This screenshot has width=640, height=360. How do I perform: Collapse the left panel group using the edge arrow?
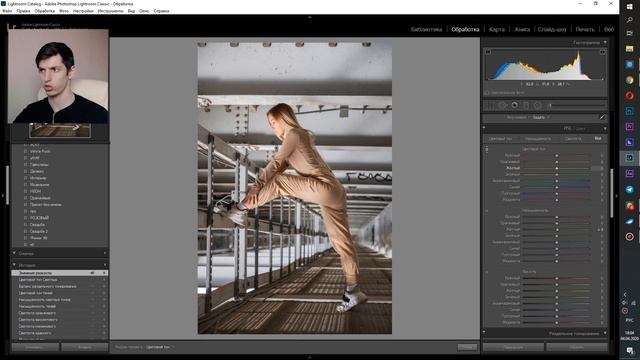click(x=2, y=196)
